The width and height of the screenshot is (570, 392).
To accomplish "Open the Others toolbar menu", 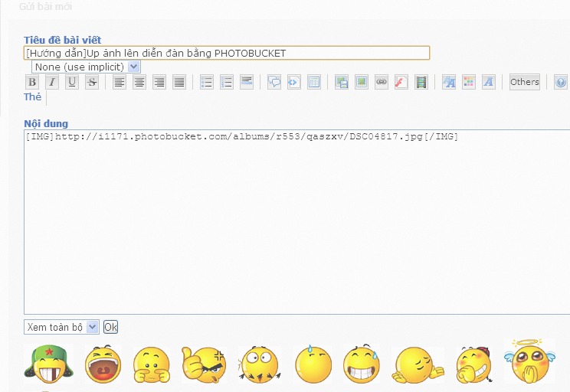I will (525, 82).
